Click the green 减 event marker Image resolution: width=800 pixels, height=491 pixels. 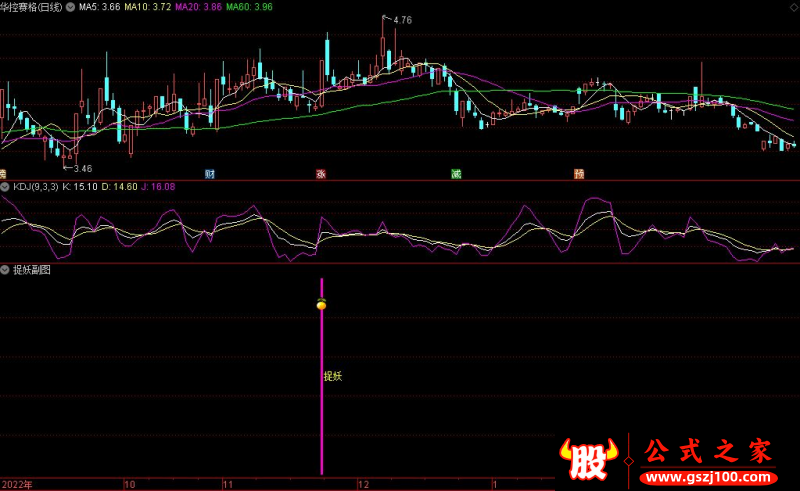pos(456,173)
